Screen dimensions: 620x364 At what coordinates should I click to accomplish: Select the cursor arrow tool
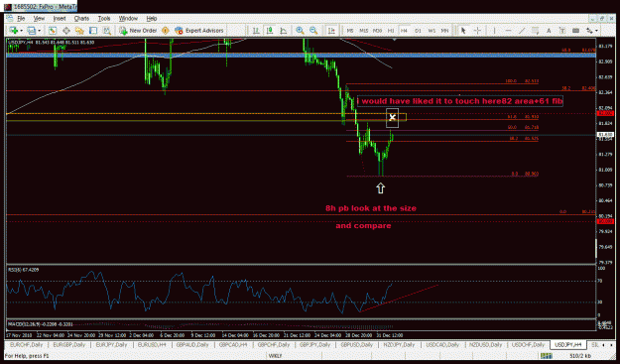[x=464, y=31]
